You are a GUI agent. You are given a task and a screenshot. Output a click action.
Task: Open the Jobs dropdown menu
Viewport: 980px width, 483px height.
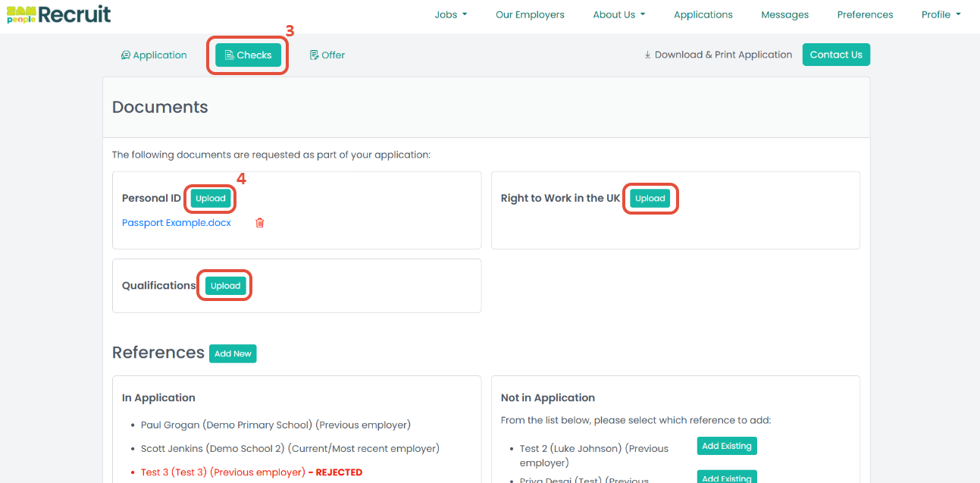pos(451,14)
